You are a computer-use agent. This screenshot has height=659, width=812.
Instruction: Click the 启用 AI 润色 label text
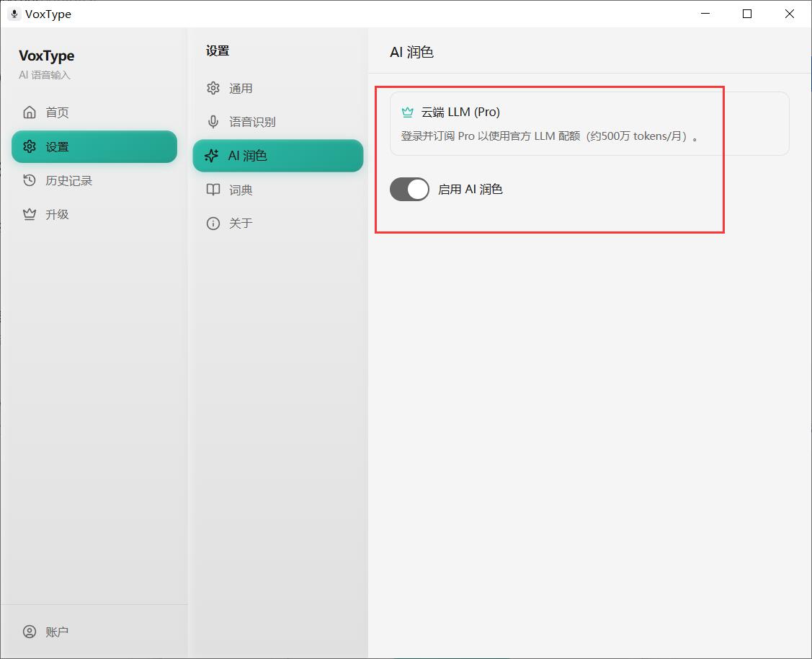click(x=470, y=189)
